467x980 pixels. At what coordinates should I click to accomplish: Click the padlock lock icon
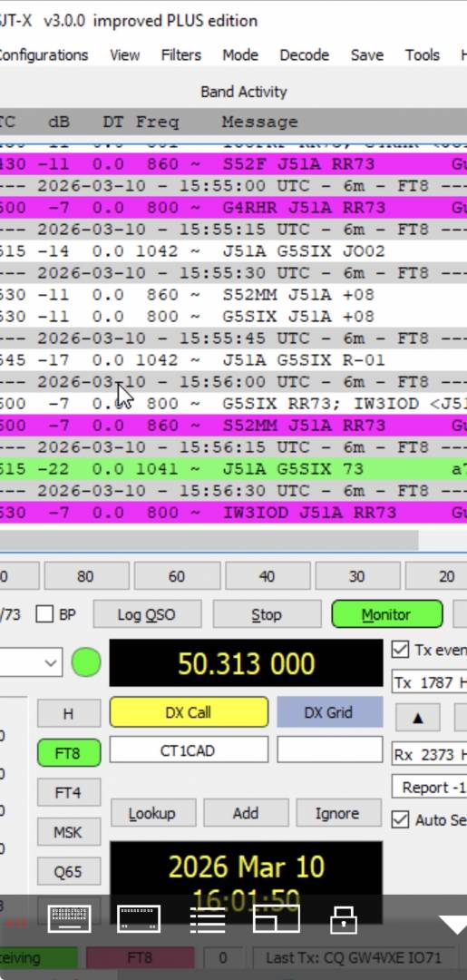click(x=344, y=920)
